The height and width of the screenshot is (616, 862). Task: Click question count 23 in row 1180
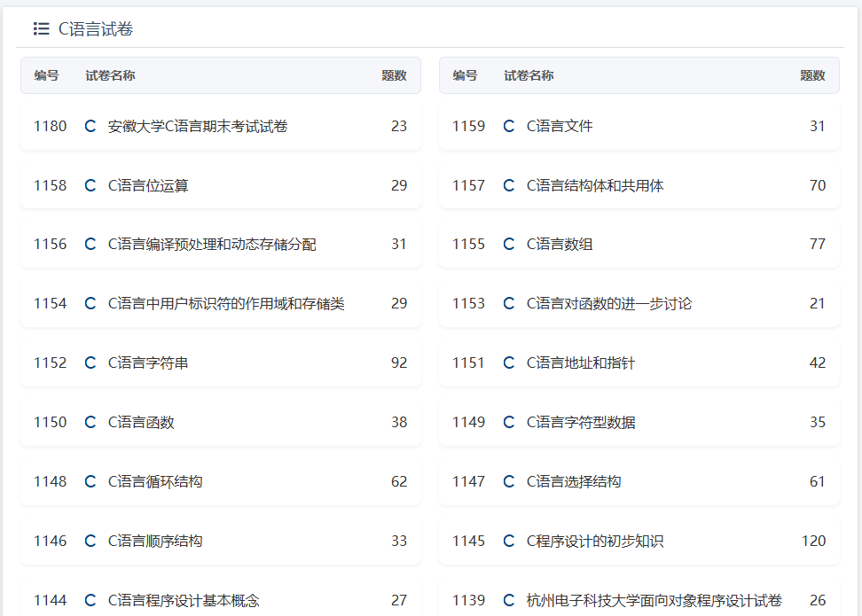[x=399, y=127]
